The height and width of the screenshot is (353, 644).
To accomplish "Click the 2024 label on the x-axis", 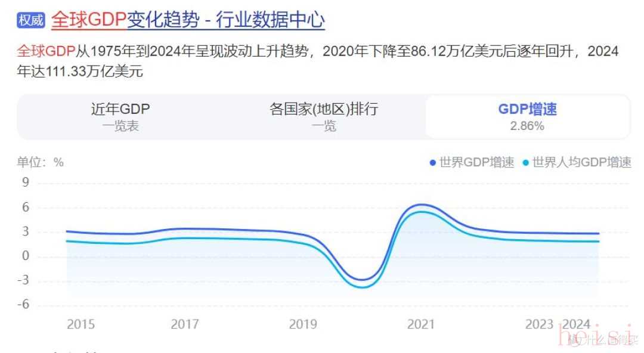I will tap(577, 324).
